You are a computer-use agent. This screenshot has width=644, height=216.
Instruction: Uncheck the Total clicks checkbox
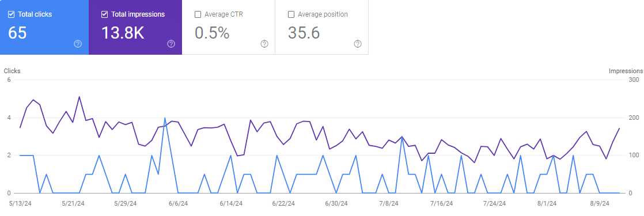[x=12, y=14]
